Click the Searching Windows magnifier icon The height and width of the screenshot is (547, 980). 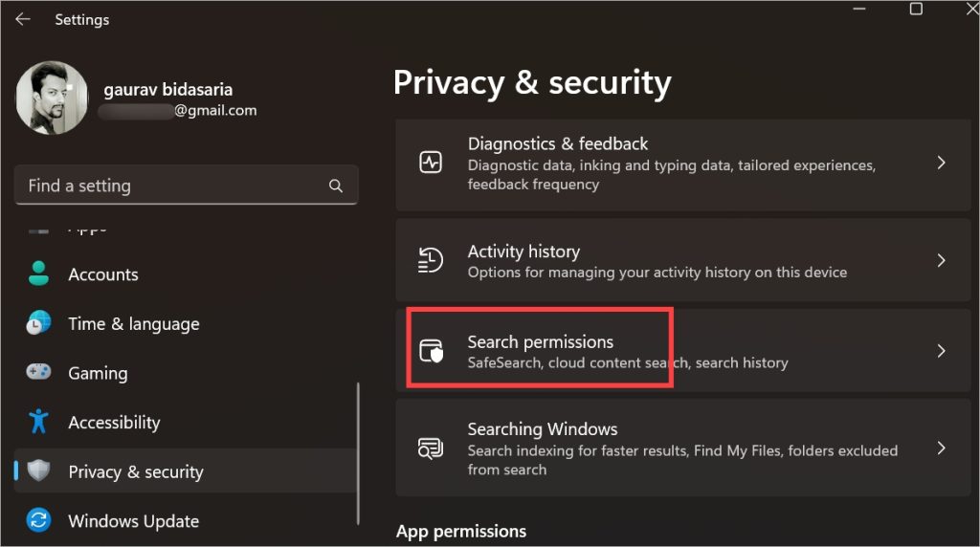click(432, 449)
